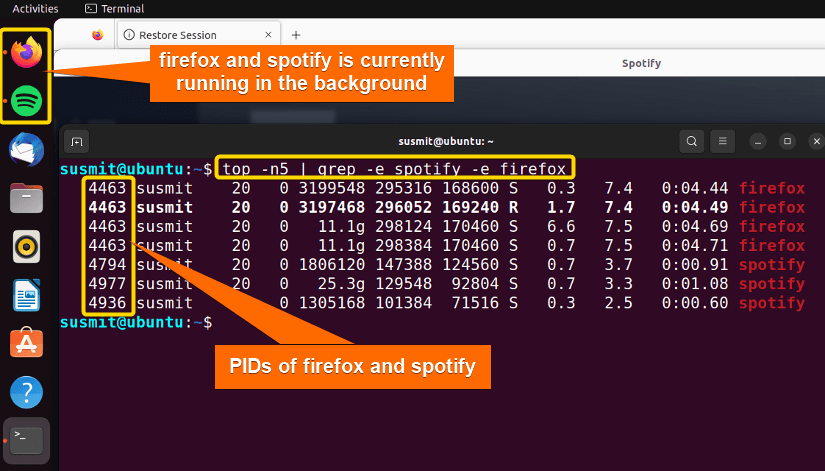Click time value 0:04.71
This screenshot has height=471, width=825.
tap(695, 245)
